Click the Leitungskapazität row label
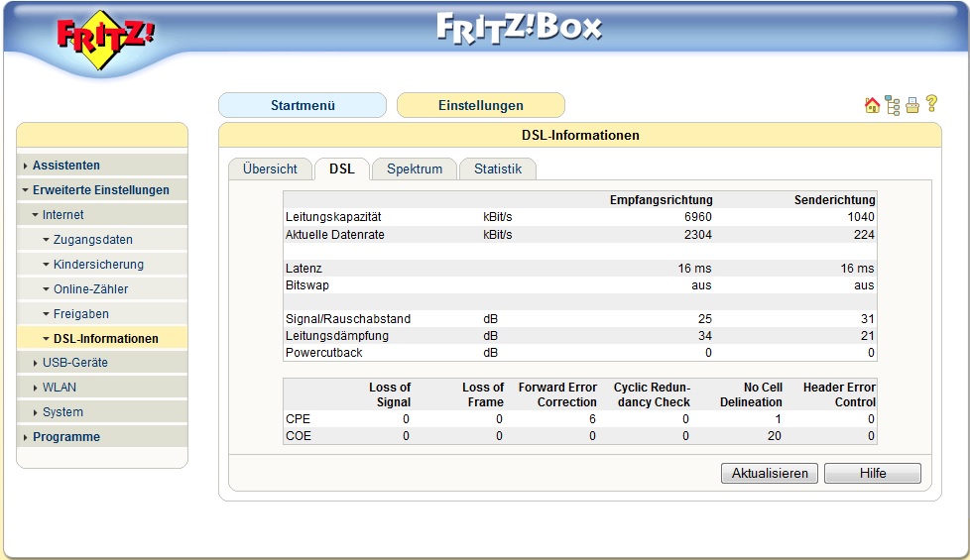Screen dimensions: 970x560 [333, 217]
